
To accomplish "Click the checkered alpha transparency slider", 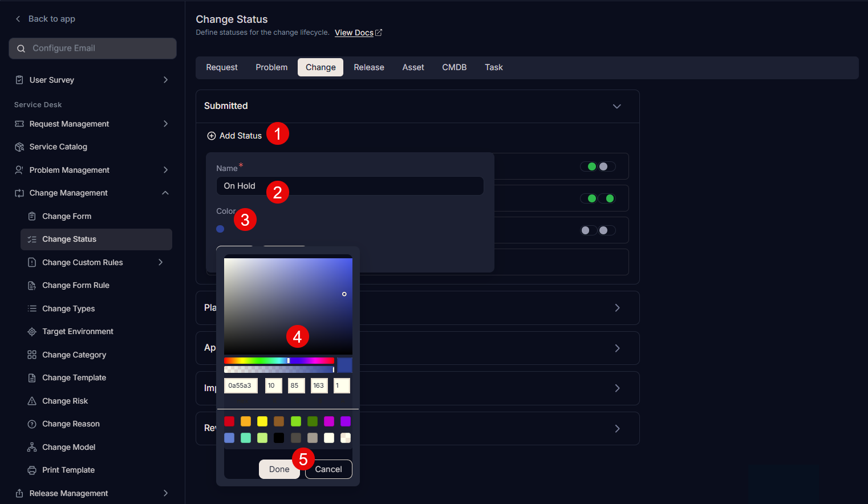I will click(279, 369).
